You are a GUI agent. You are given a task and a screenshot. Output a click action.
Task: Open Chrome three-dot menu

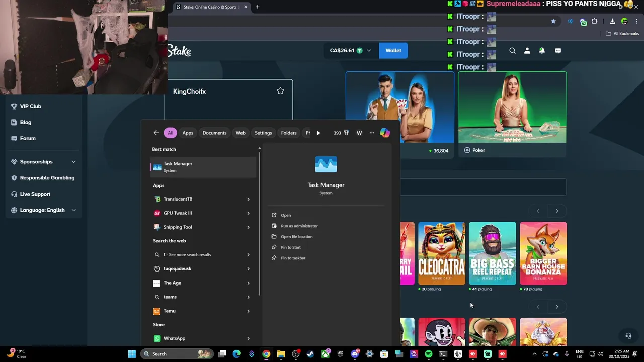coord(637,21)
